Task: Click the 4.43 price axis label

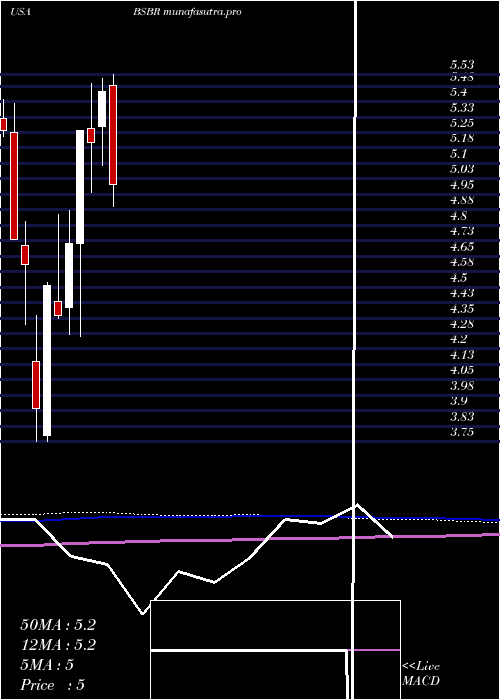Action: (x=462, y=293)
